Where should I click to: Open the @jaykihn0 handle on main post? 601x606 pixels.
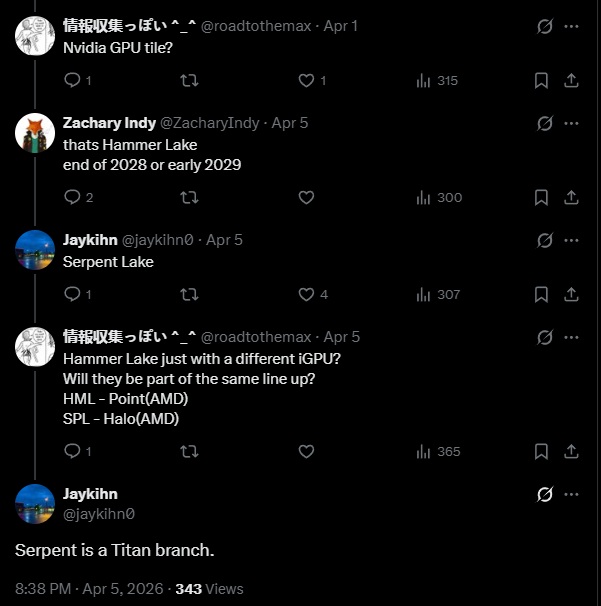(x=99, y=514)
